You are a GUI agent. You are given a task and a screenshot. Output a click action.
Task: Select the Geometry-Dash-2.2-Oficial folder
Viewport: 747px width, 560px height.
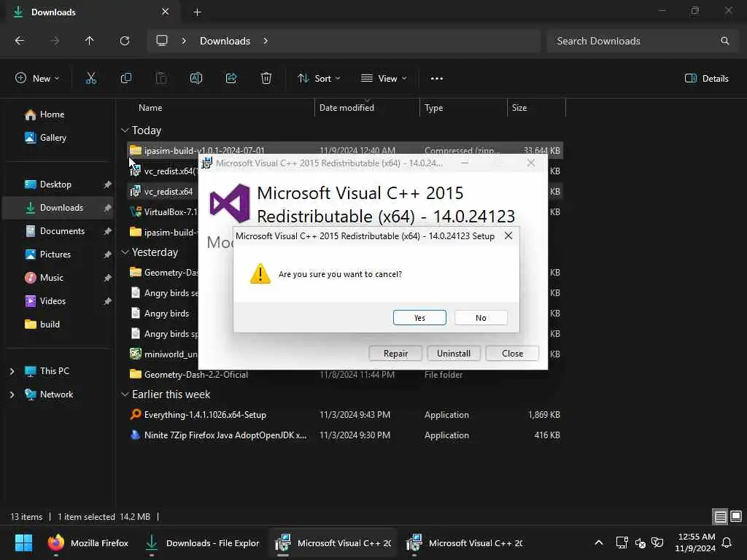click(x=345, y=375)
